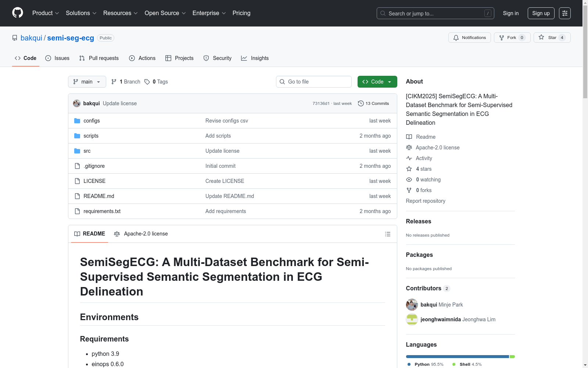Select the Code tab
This screenshot has height=368, width=588.
[x=25, y=58]
